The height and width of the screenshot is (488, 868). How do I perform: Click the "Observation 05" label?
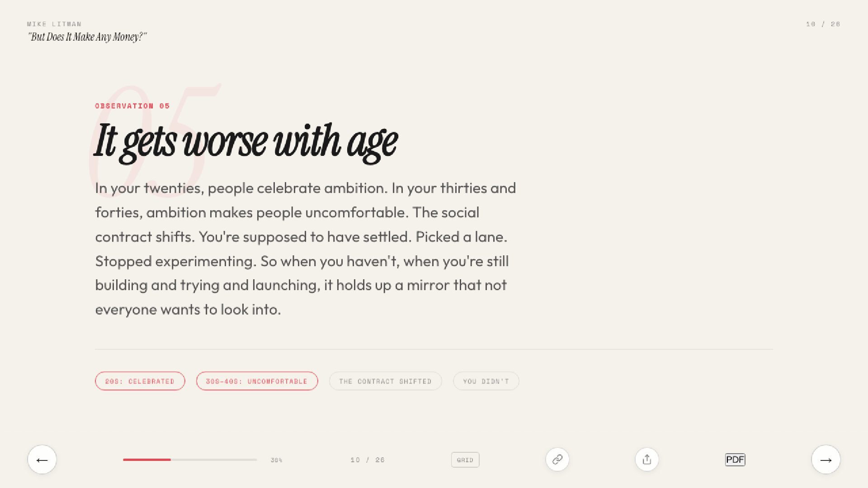click(x=132, y=106)
